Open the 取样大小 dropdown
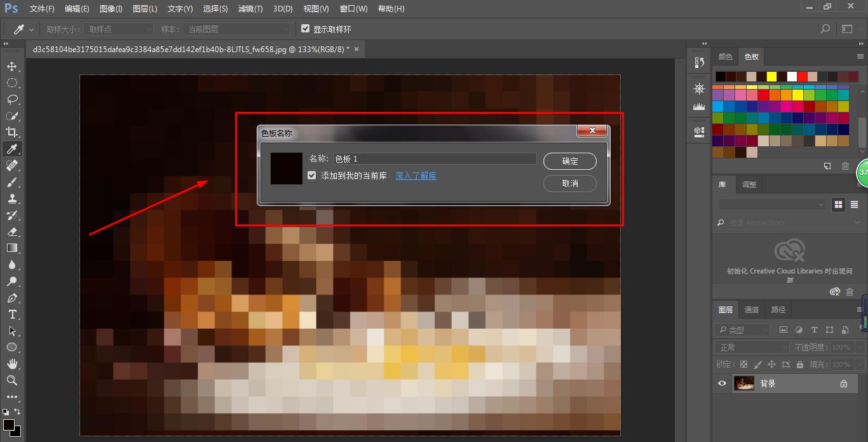This screenshot has height=442, width=868. (119, 29)
